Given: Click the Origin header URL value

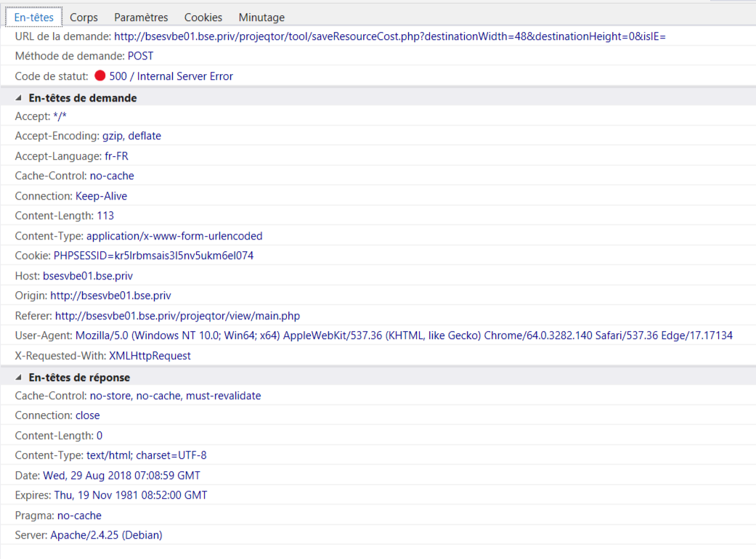Looking at the screenshot, I should coord(110,295).
